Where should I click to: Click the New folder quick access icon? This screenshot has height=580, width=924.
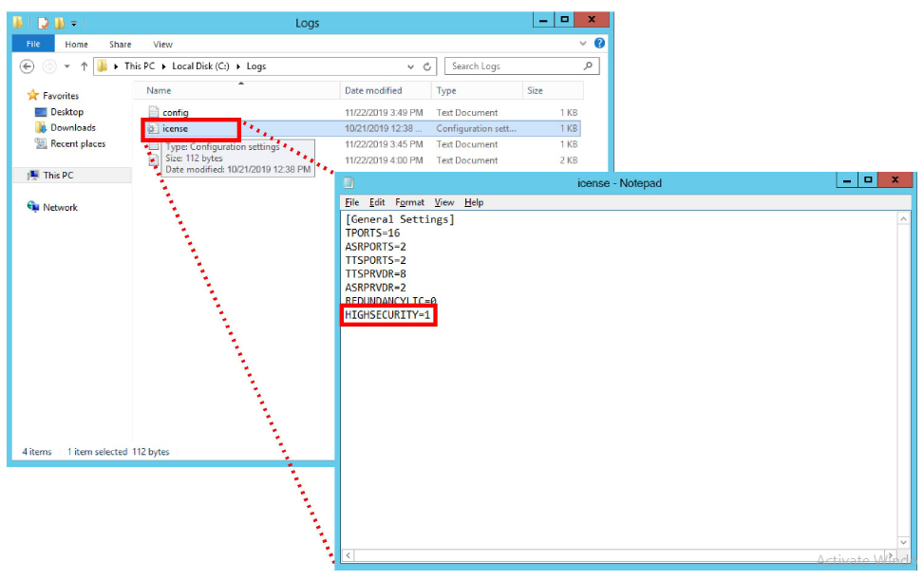point(59,23)
